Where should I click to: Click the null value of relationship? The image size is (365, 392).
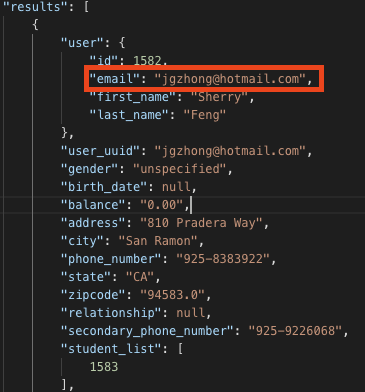190,313
